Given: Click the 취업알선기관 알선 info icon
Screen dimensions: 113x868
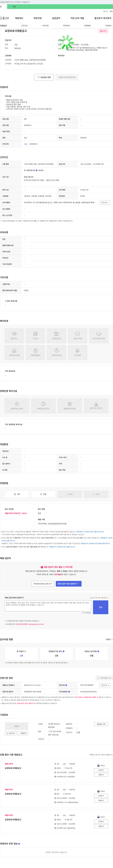Looking at the screenshot, I should (x=64, y=651).
